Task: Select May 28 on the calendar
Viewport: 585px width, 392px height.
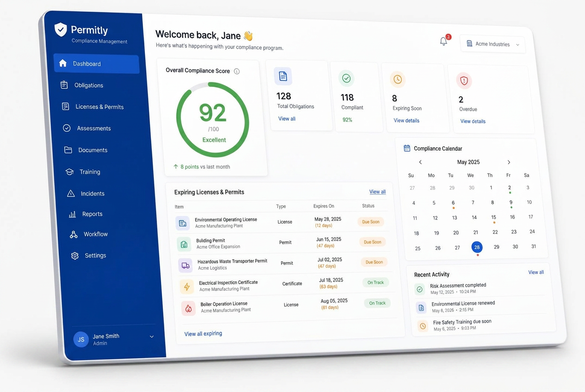Action: (x=477, y=247)
